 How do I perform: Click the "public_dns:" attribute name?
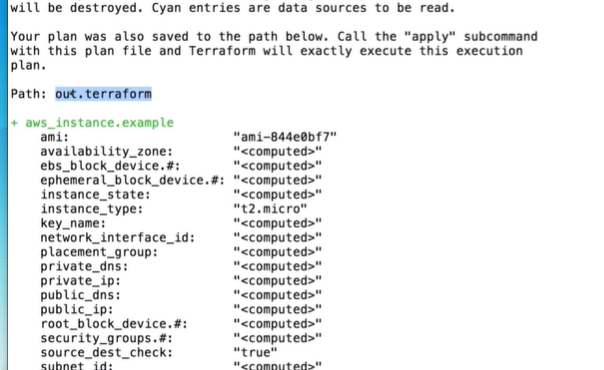click(81, 295)
